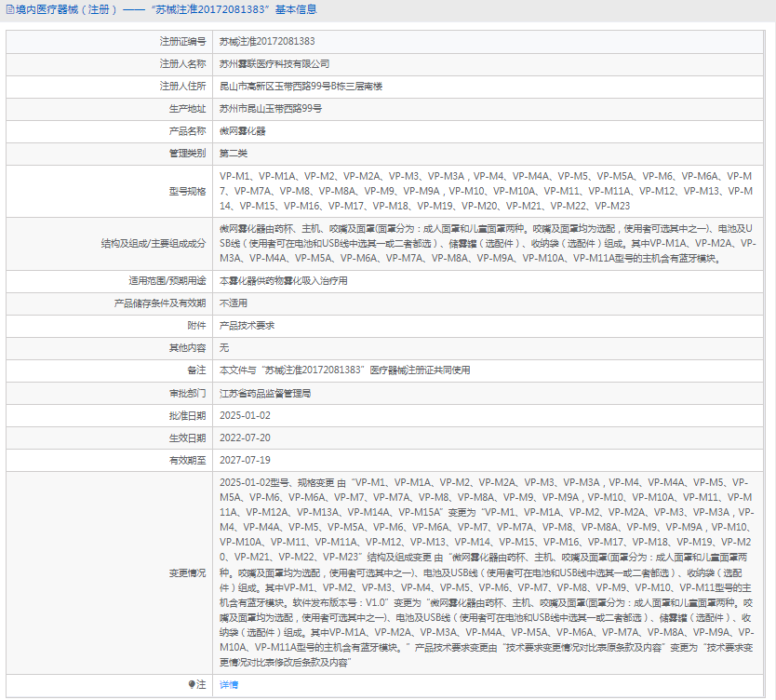The width and height of the screenshot is (776, 700).
Task: Select other content value 无
Action: point(224,348)
